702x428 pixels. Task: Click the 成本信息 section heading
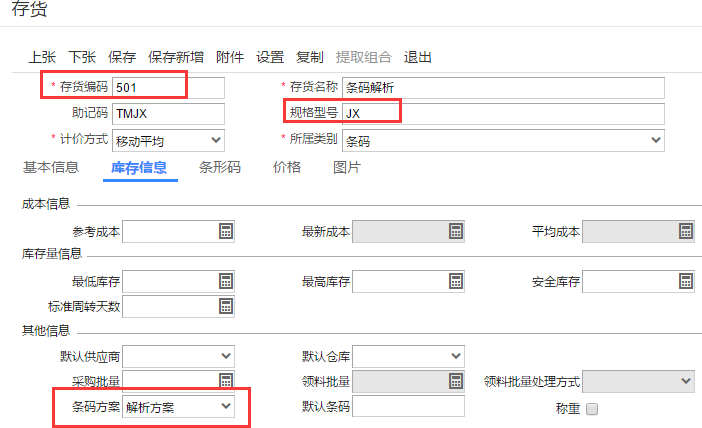tap(46, 204)
